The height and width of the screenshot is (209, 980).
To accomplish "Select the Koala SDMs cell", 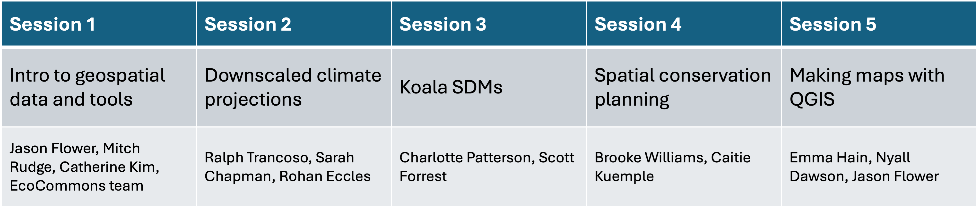I will [x=489, y=87].
